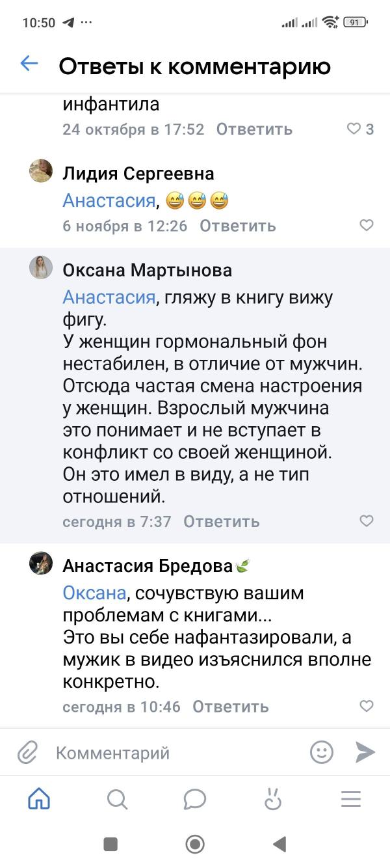390x868 pixels.
Task: Open emoji picker in comment bar
Action: (321, 752)
